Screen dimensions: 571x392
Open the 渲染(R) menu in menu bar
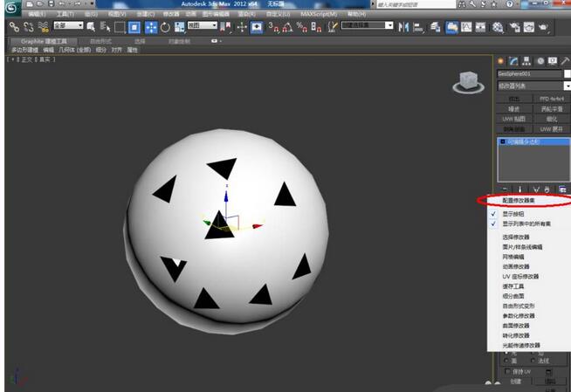tap(245, 15)
